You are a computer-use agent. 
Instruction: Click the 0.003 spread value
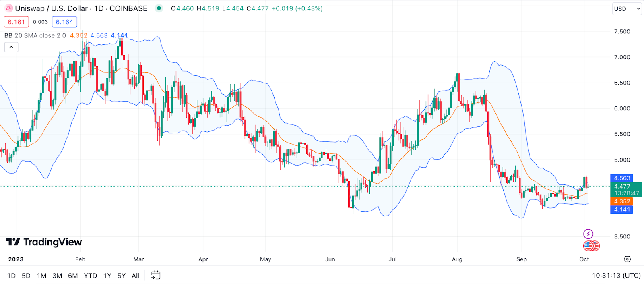40,22
